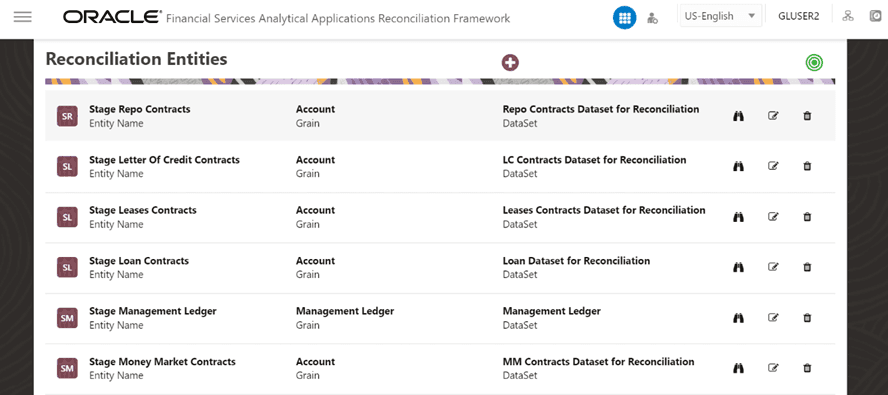Edit the Stage Leases Contracts entity
This screenshot has width=888, height=395.
coord(773,216)
